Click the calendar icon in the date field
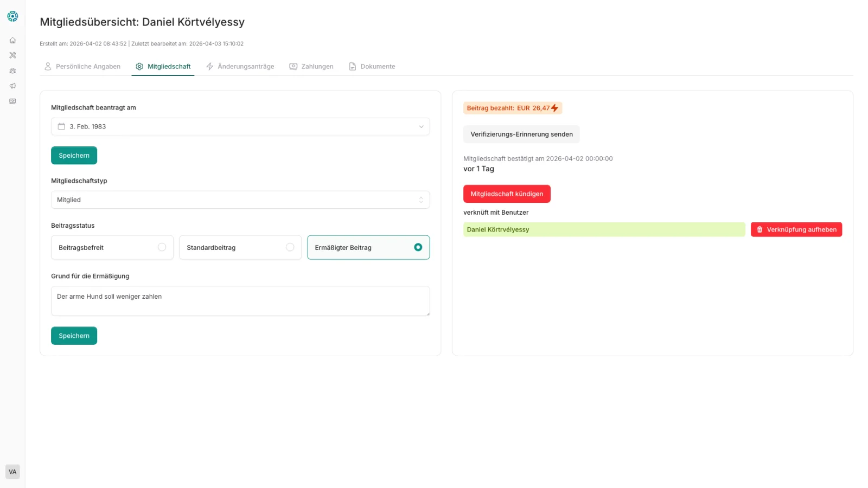Screen dimensions: 868x488 [x=61, y=126]
